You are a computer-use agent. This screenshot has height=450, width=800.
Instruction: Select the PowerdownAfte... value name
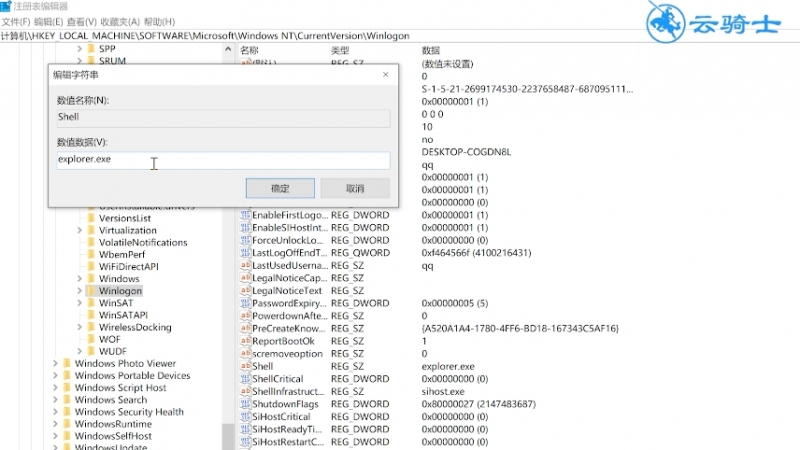[289, 316]
